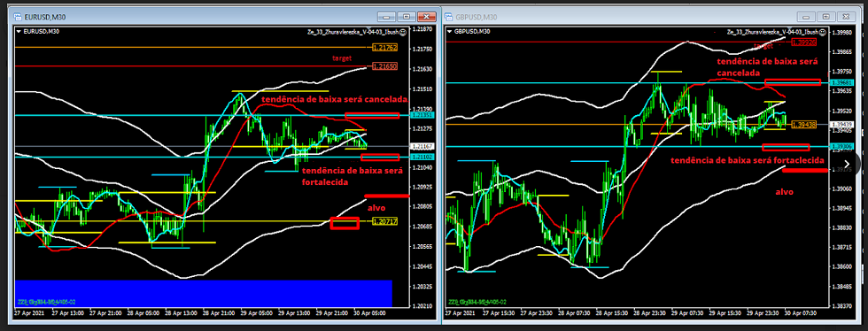Close the EURUSD,M30 chart window
The height and width of the screenshot is (331, 868).
click(426, 17)
